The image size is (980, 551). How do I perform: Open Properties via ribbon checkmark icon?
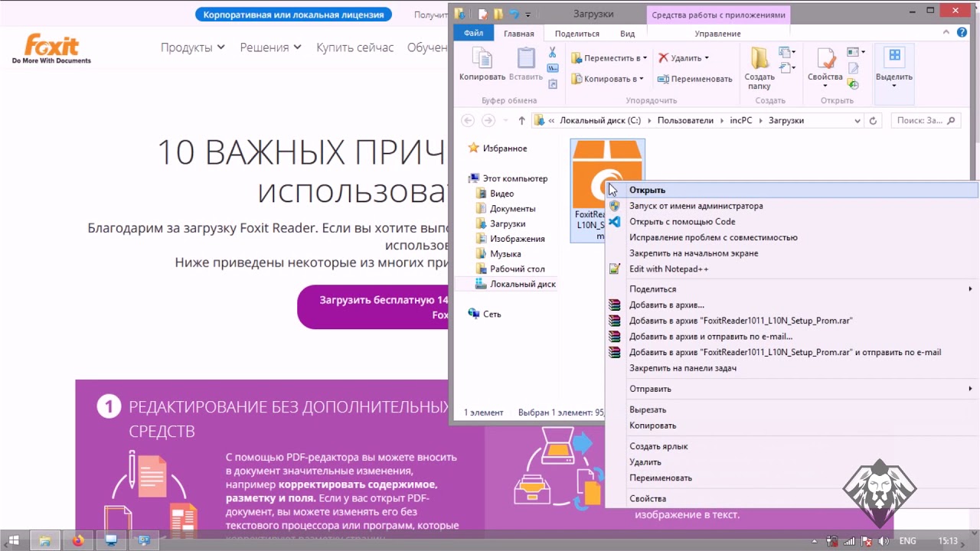click(x=825, y=59)
